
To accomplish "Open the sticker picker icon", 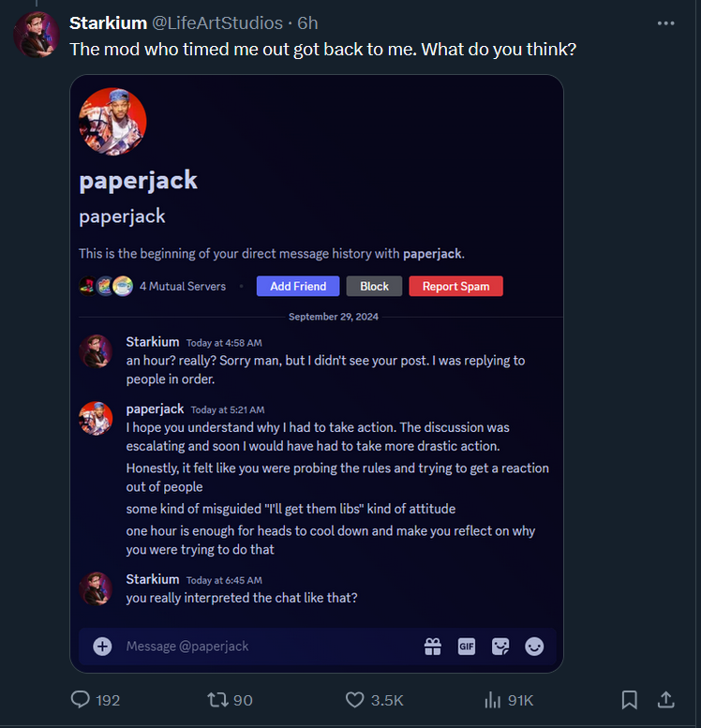I will tap(500, 646).
